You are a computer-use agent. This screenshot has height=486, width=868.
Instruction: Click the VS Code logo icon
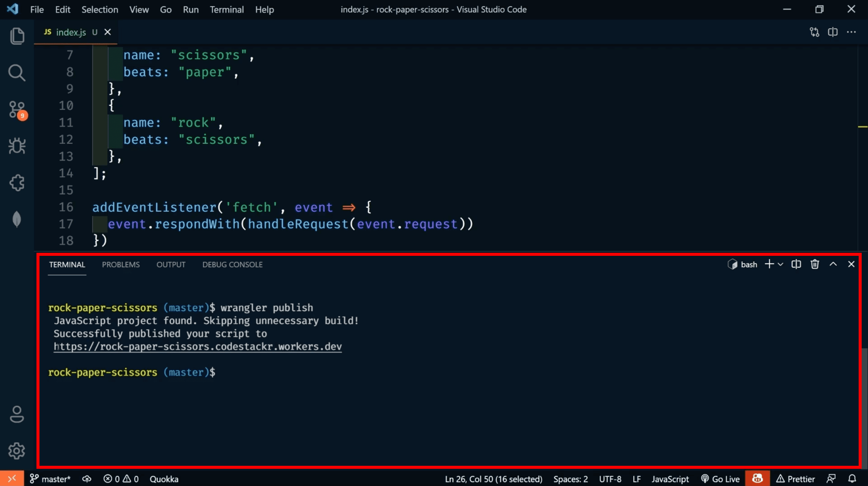[x=12, y=9]
